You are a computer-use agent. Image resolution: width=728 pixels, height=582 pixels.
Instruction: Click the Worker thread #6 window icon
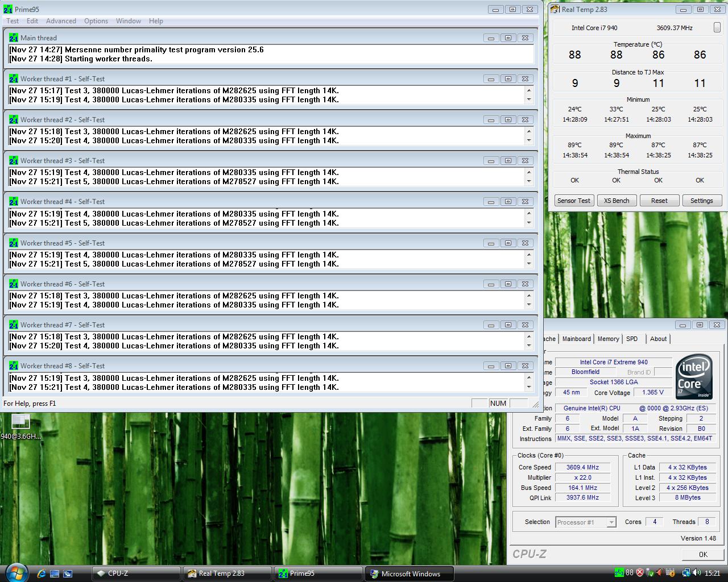tap(14, 284)
